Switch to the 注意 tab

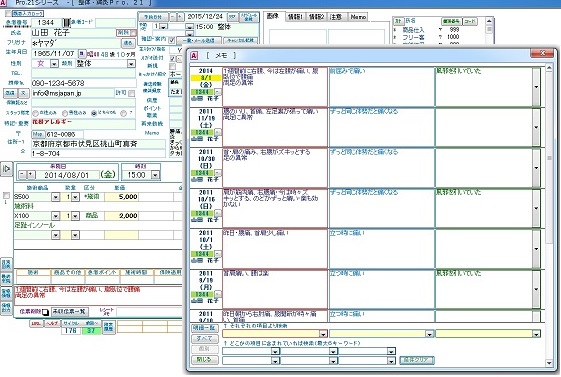pyautogui.click(x=336, y=17)
